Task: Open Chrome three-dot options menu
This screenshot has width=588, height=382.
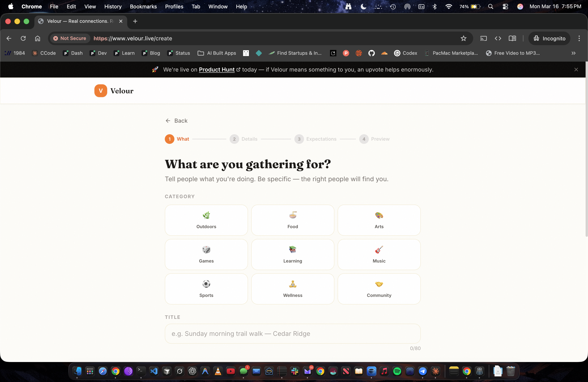Action: tap(579, 38)
